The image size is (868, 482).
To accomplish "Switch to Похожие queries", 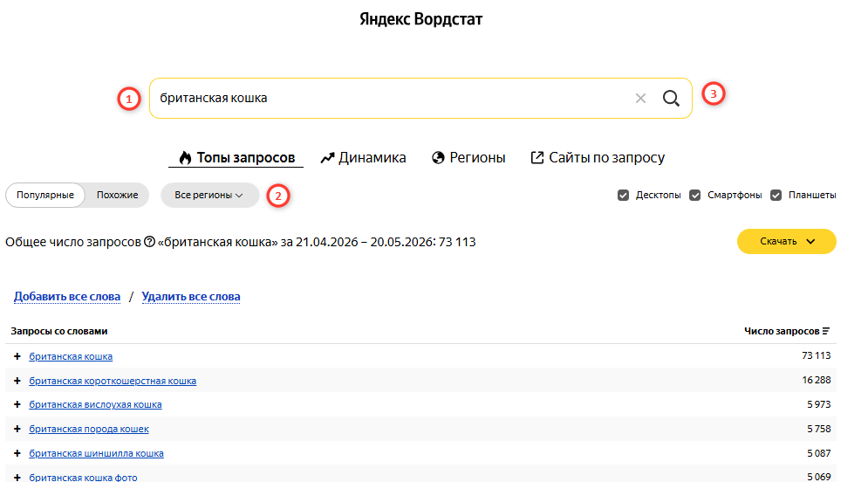I will [118, 195].
